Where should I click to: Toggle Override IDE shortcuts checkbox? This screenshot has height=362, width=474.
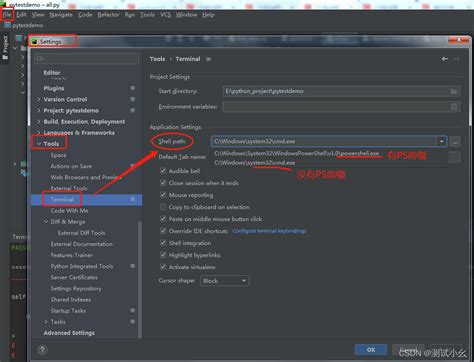(x=163, y=231)
